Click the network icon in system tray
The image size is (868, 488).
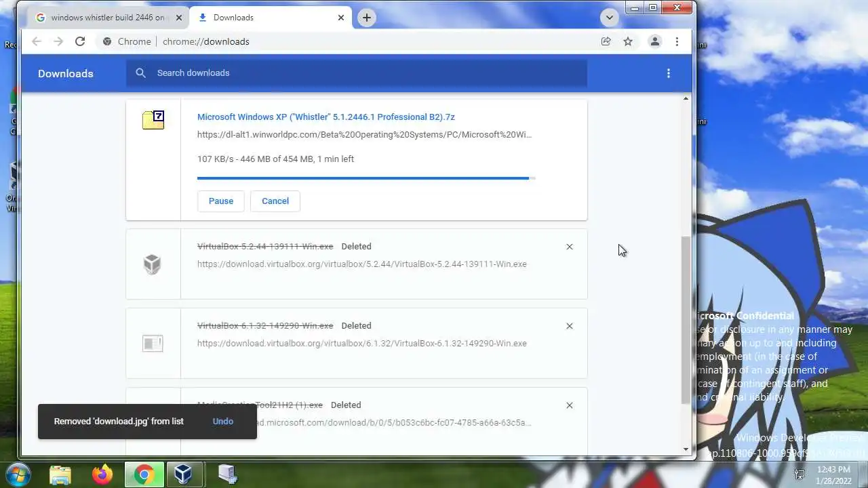pos(800,474)
